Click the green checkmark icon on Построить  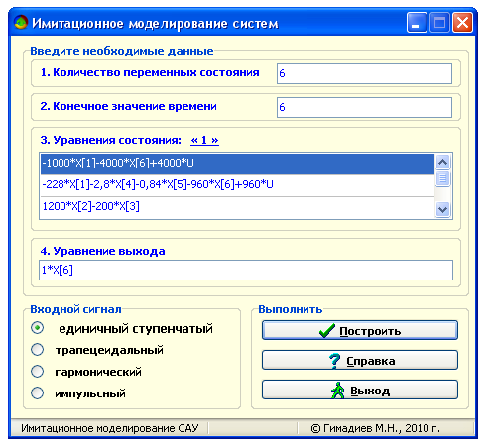(x=327, y=330)
